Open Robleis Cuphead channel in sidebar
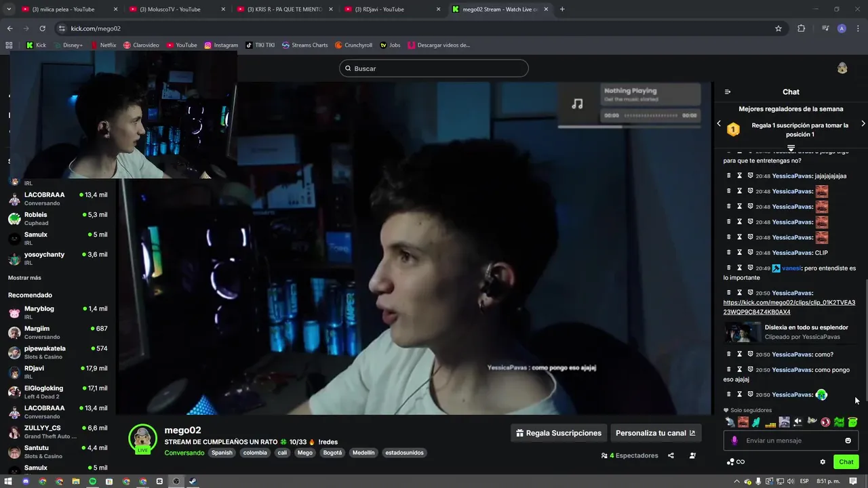868x488 pixels. (58, 218)
